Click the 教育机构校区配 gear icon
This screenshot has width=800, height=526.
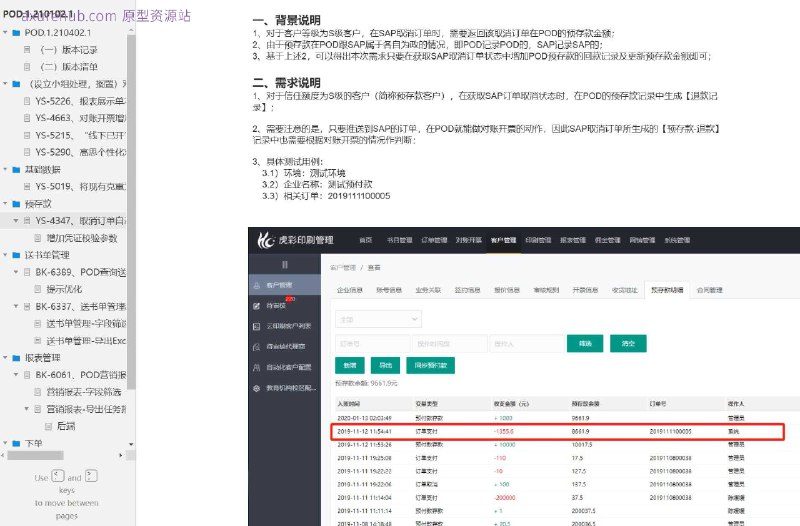tap(257, 388)
